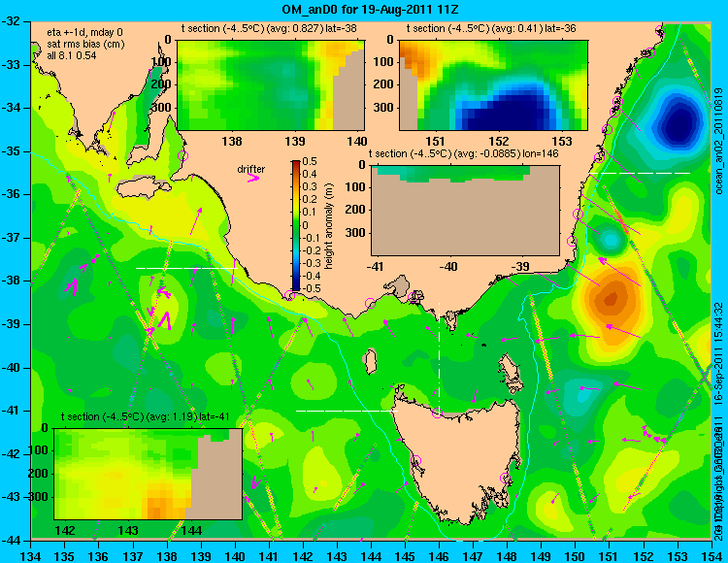Click on Tasmania landmass
728x563 pixels.
[458, 457]
